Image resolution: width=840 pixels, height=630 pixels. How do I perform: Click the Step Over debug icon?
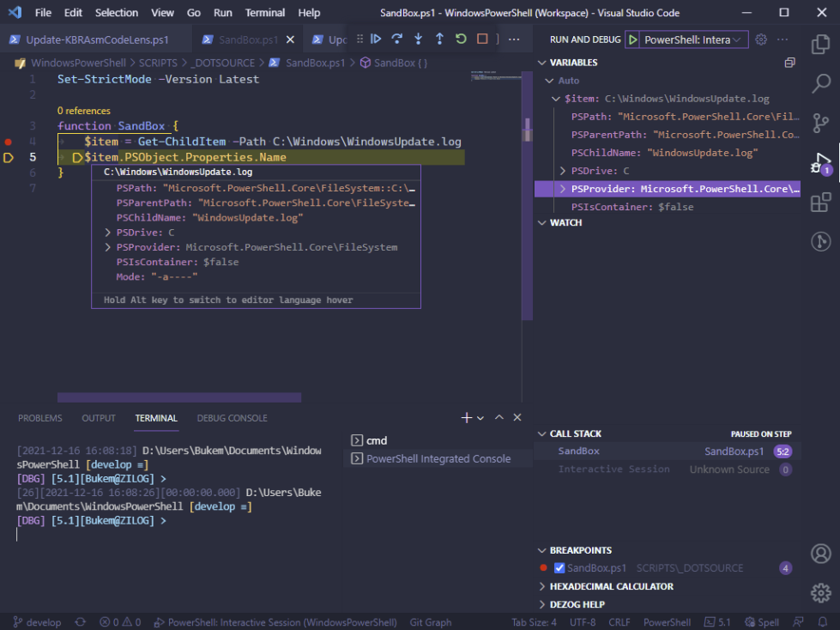(x=397, y=39)
